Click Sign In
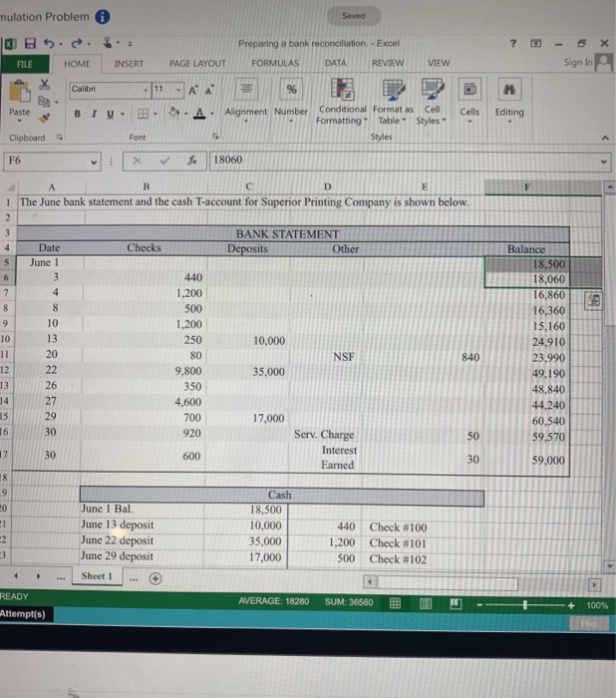 point(578,62)
